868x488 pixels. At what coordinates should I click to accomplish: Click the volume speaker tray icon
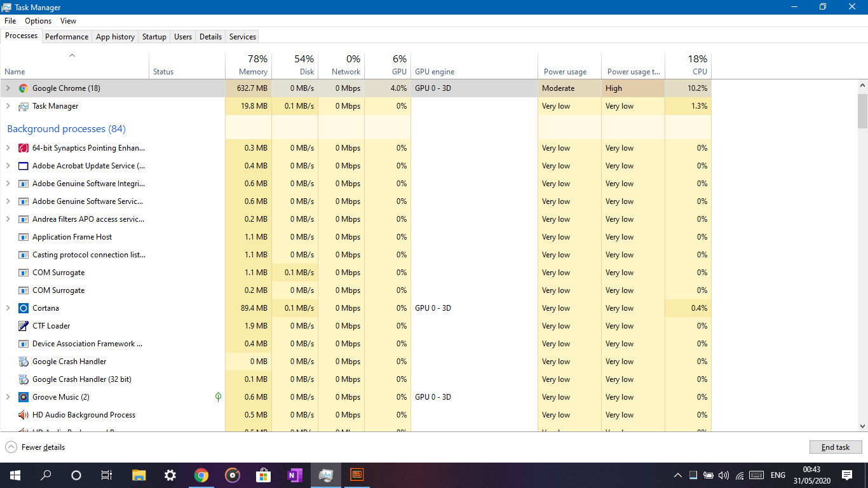(724, 475)
